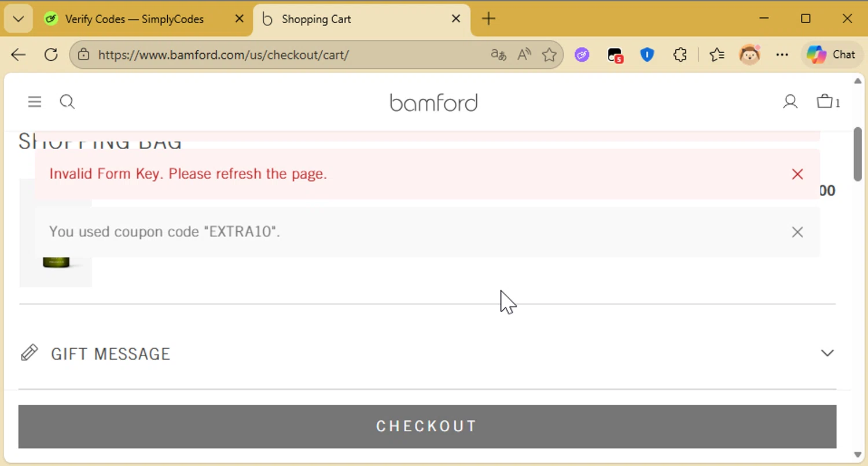This screenshot has height=466, width=868.
Task: Add this page to favorites star
Action: coord(549,55)
